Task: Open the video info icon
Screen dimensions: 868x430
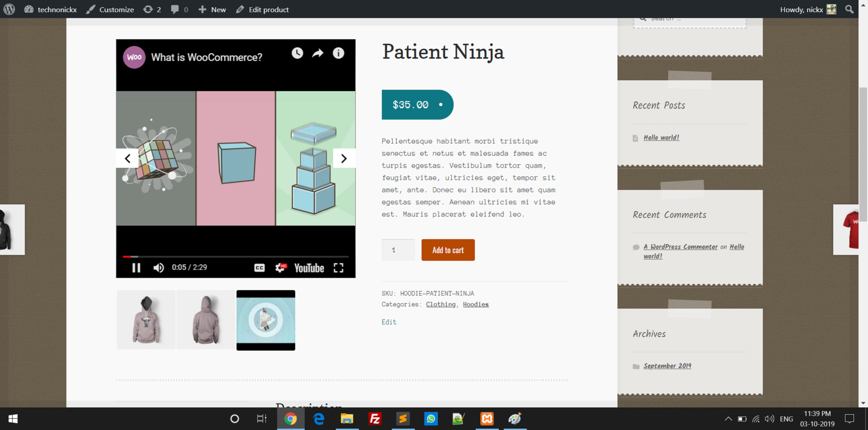Action: pyautogui.click(x=339, y=53)
